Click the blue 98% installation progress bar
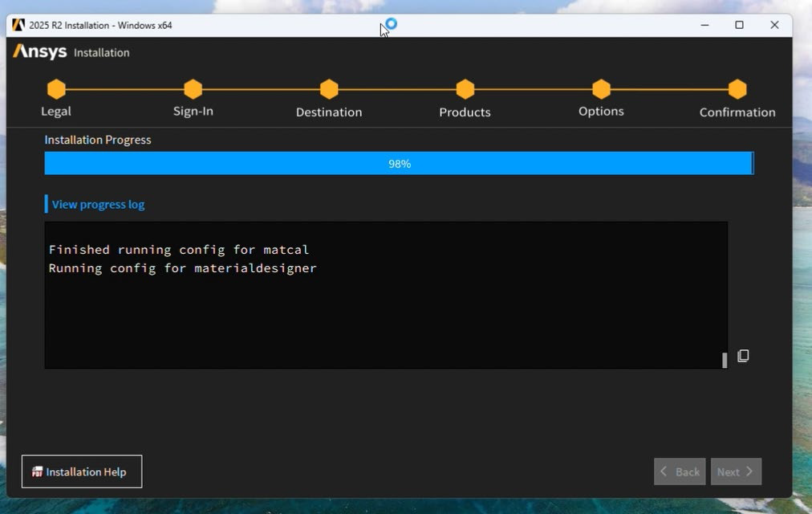Image resolution: width=812 pixels, height=514 pixels. 399,163
